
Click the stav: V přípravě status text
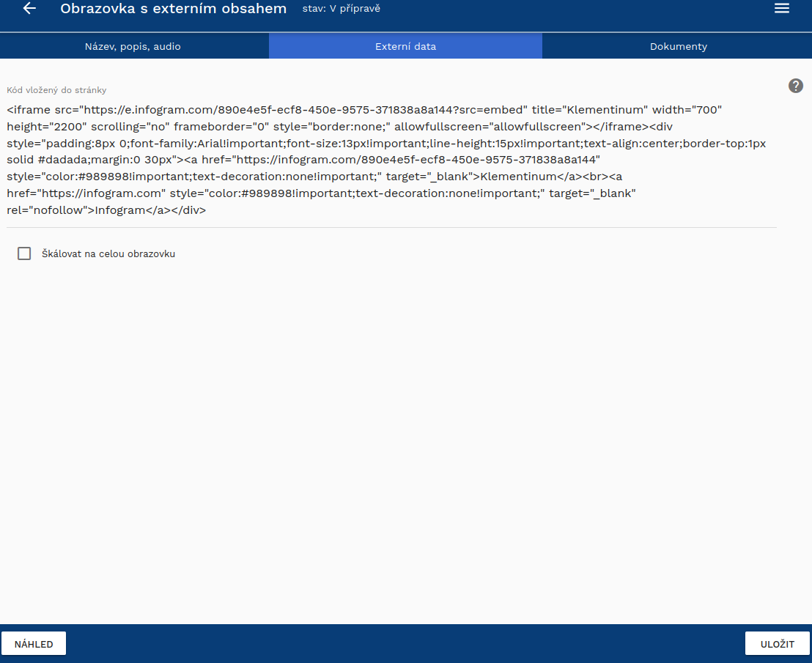342,9
